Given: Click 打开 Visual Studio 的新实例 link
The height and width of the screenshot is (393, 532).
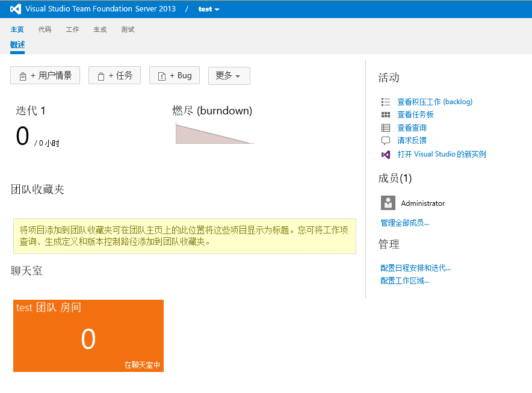Looking at the screenshot, I should (442, 155).
